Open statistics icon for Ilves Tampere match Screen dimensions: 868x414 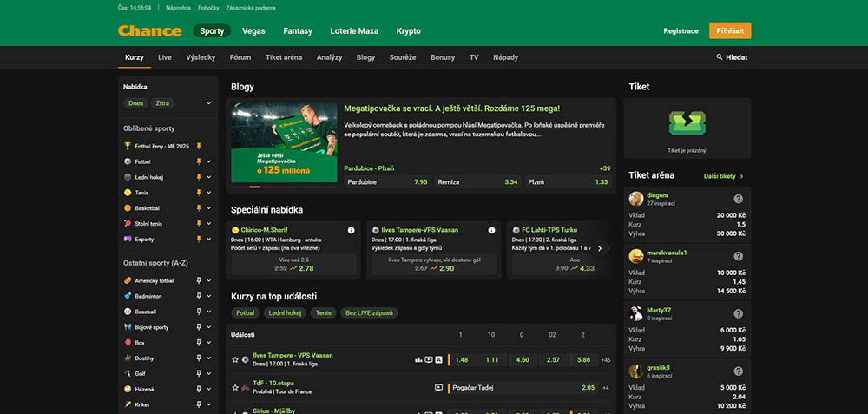[x=418, y=359]
